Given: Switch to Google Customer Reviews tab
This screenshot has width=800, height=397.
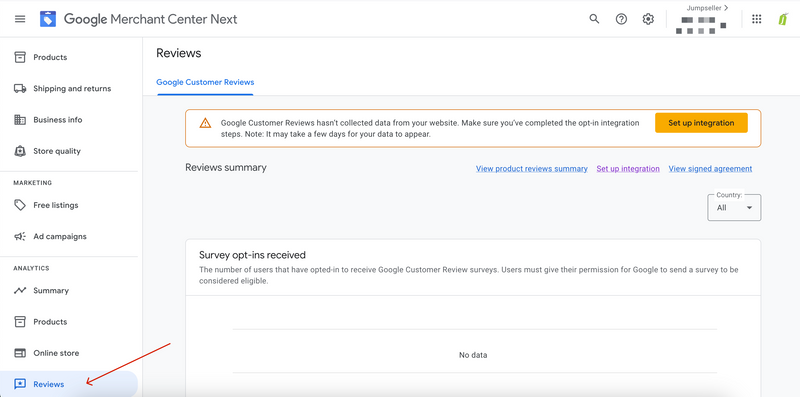Looking at the screenshot, I should point(205,82).
